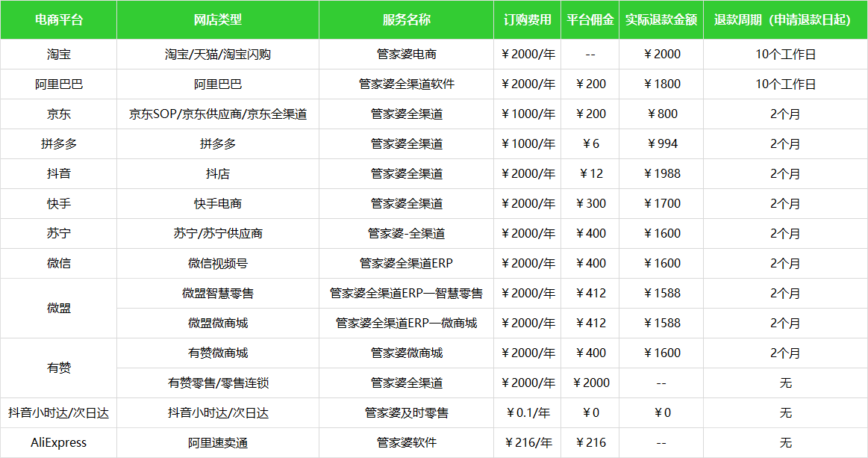Image resolution: width=868 pixels, height=458 pixels.
Task: Click the ￥300 commission cell
Action: [x=590, y=204]
